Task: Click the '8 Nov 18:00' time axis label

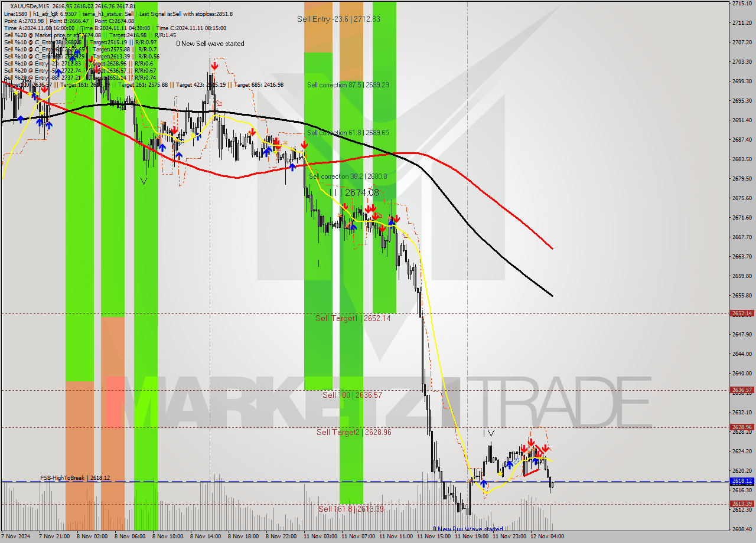Action: (x=243, y=537)
